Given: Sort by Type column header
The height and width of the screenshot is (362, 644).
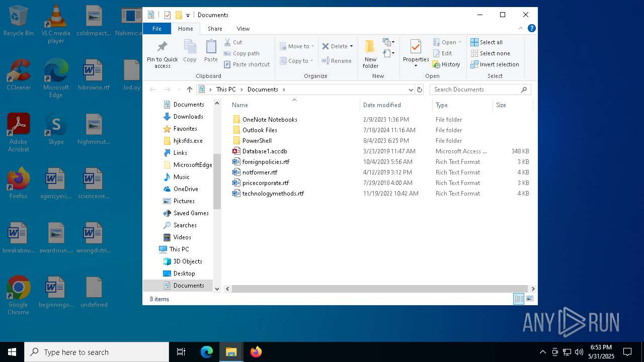Looking at the screenshot, I should coord(462,105).
